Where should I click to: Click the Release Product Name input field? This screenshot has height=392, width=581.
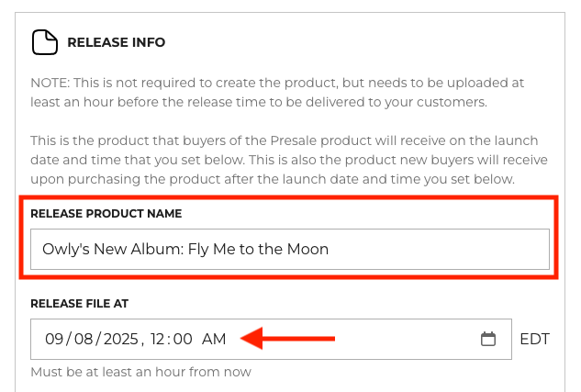[289, 249]
